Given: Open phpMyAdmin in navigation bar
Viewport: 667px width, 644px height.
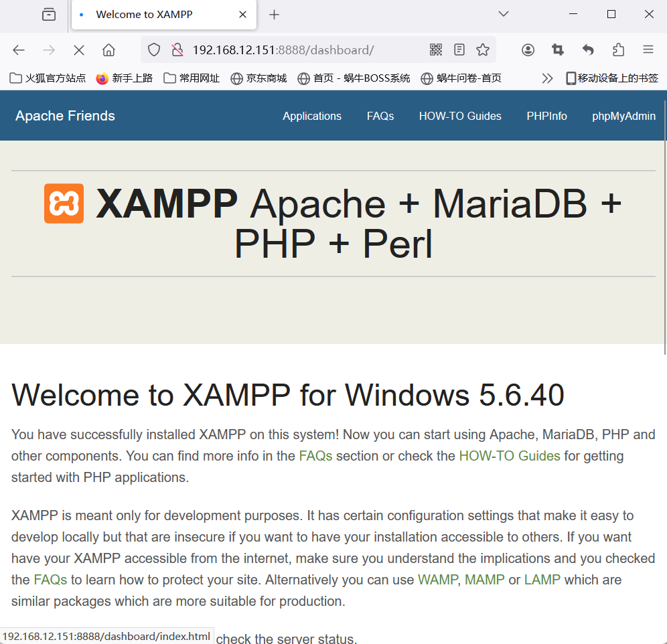Looking at the screenshot, I should (623, 116).
